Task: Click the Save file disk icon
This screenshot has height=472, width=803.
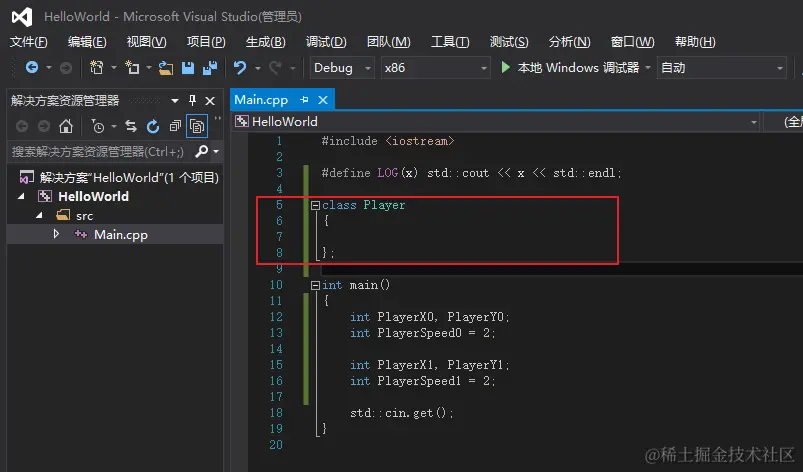Action: coord(188,68)
